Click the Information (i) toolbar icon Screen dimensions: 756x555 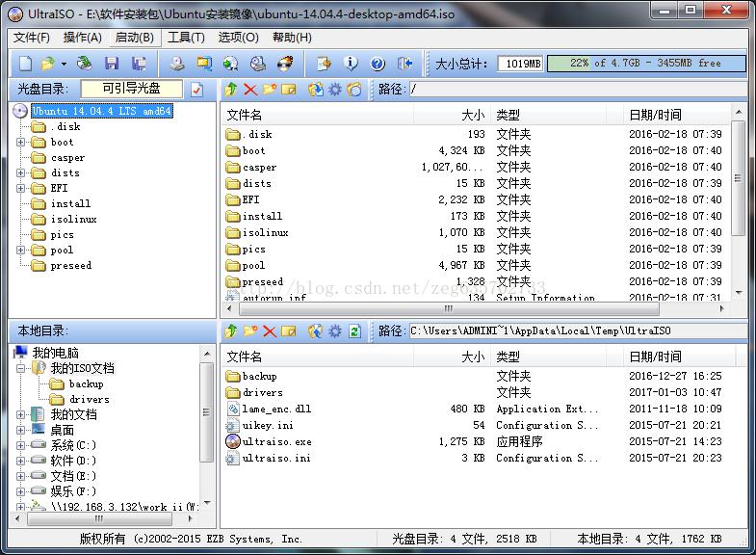point(351,64)
